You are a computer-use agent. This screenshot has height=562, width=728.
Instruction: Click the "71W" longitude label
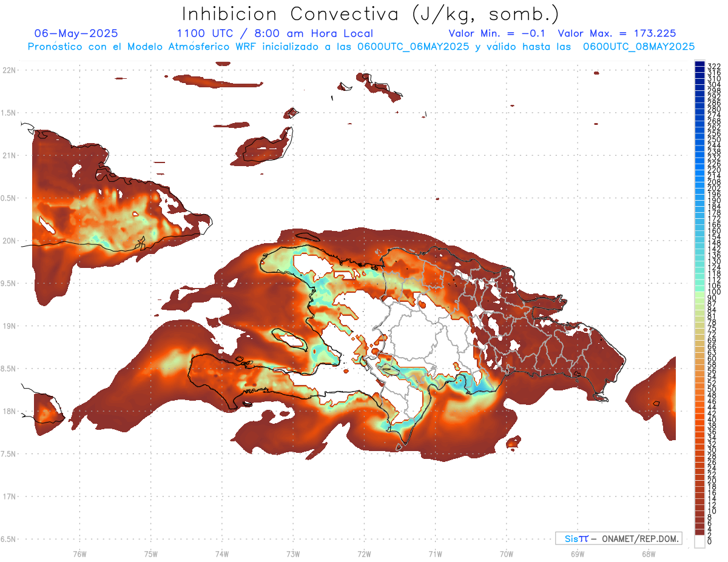tap(435, 553)
